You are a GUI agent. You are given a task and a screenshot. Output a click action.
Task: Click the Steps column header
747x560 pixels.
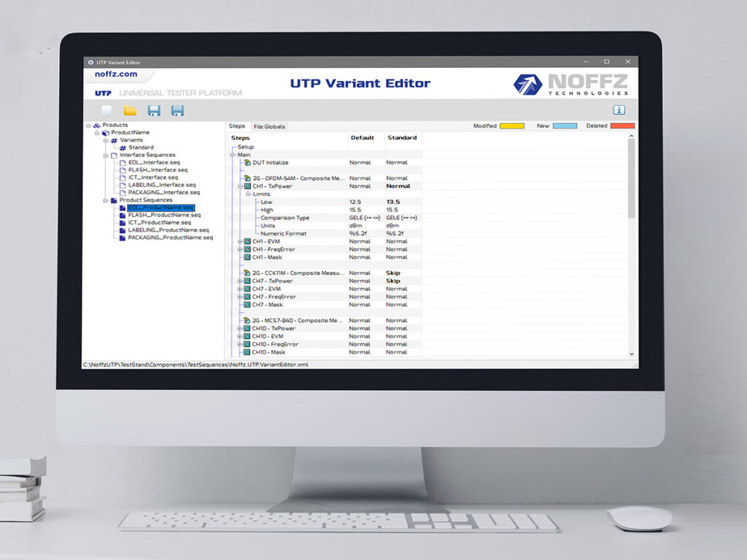(x=241, y=138)
